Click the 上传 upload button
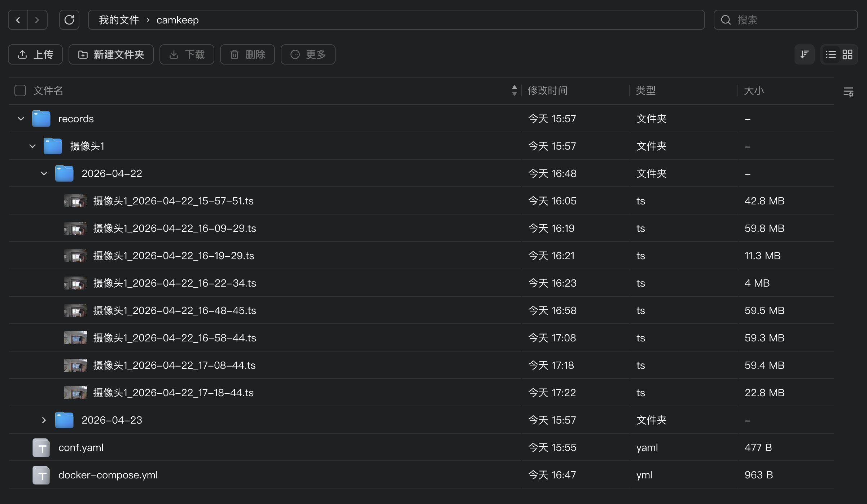Image resolution: width=867 pixels, height=504 pixels. 35,54
